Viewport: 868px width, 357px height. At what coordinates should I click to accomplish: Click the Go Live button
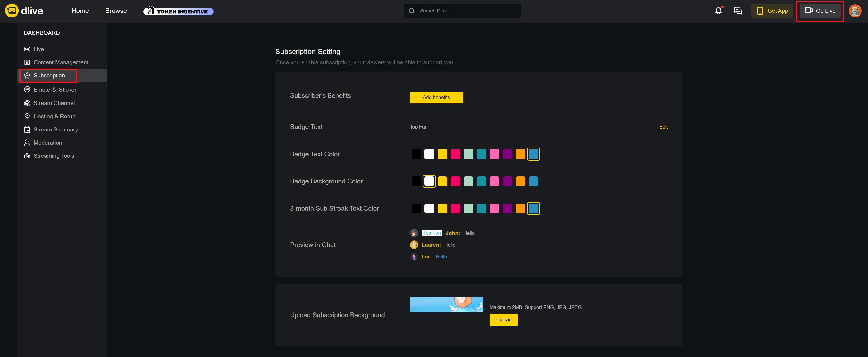click(820, 11)
